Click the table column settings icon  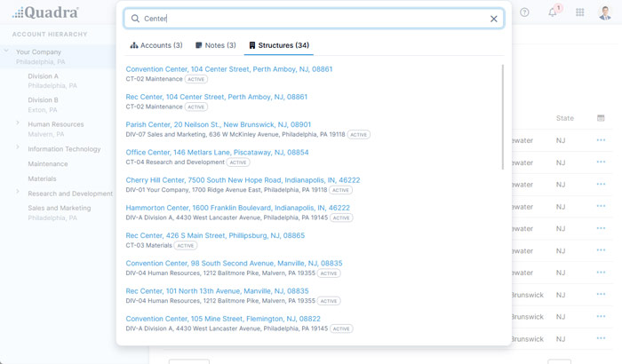(601, 118)
